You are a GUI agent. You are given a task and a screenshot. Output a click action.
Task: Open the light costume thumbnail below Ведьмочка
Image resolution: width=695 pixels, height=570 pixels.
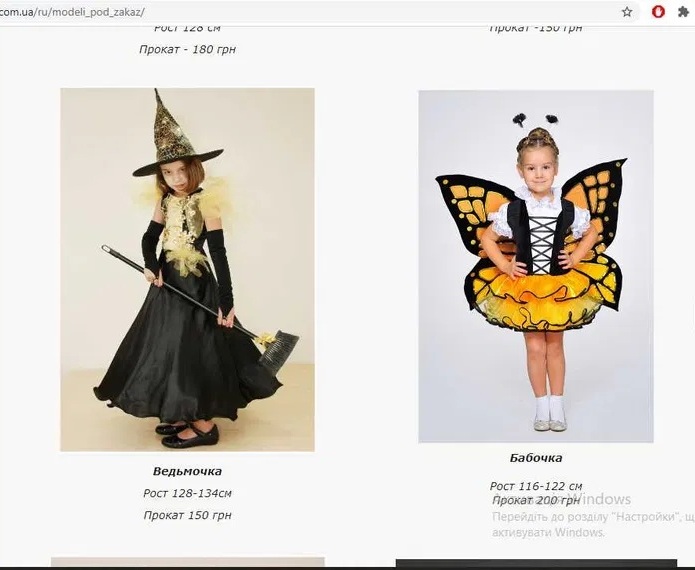pos(187,562)
